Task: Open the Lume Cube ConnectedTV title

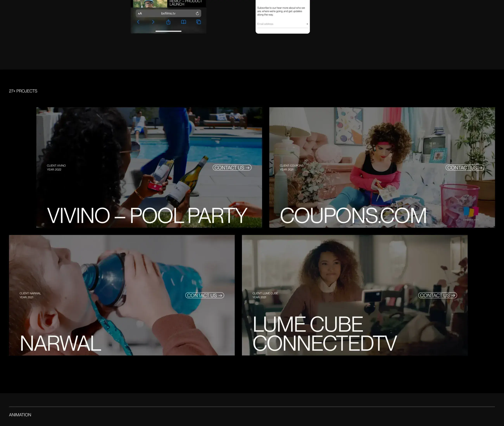Action: [324, 334]
